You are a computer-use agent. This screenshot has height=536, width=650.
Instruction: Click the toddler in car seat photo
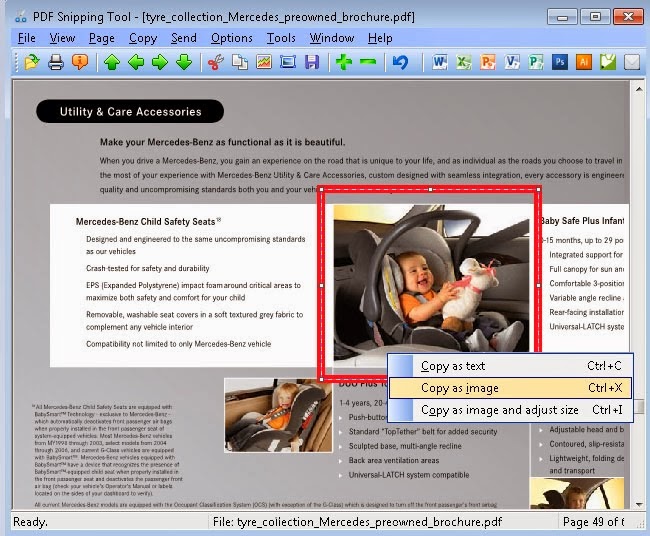click(278, 415)
